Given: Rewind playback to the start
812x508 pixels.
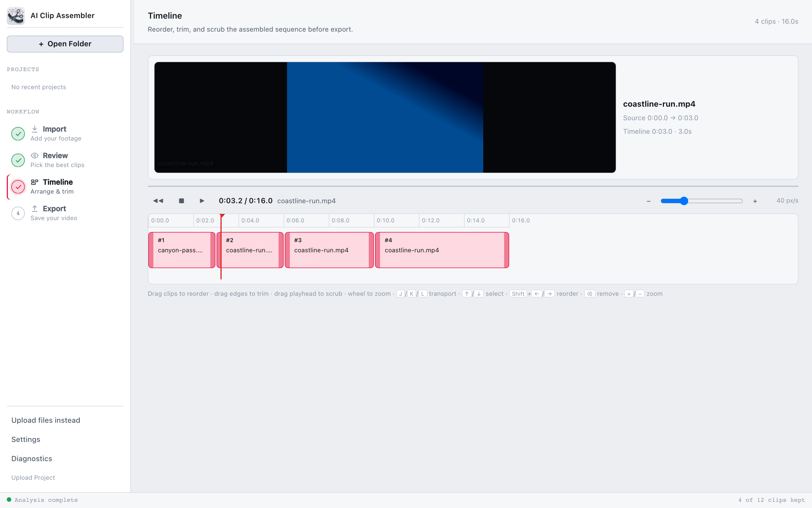Looking at the screenshot, I should pyautogui.click(x=158, y=201).
